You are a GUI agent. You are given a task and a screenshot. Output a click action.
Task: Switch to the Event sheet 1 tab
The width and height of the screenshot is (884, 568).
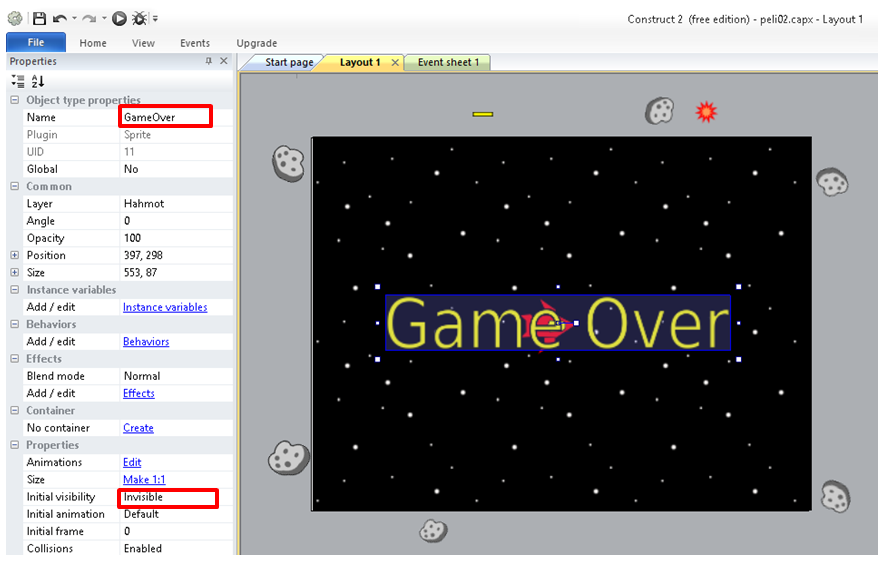click(448, 62)
